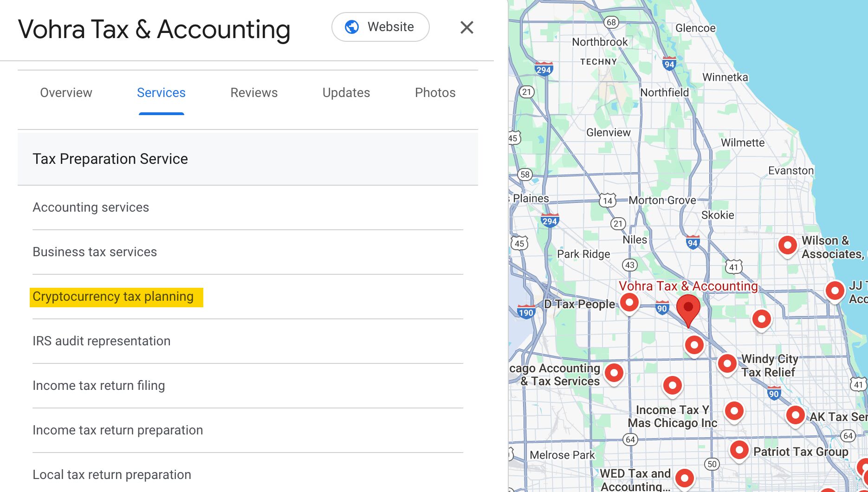This screenshot has height=492, width=868.
Task: Click the Vohra Tax & Accounting panel title
Action: (x=154, y=29)
